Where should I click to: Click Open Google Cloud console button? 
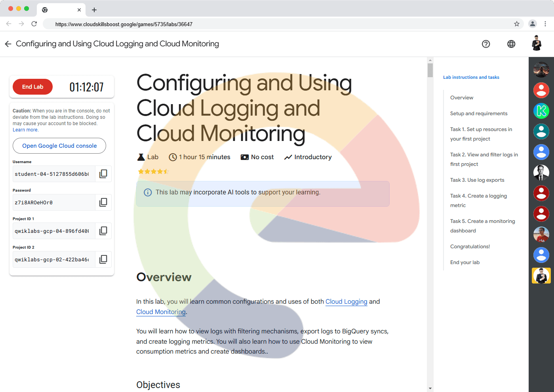pos(59,146)
